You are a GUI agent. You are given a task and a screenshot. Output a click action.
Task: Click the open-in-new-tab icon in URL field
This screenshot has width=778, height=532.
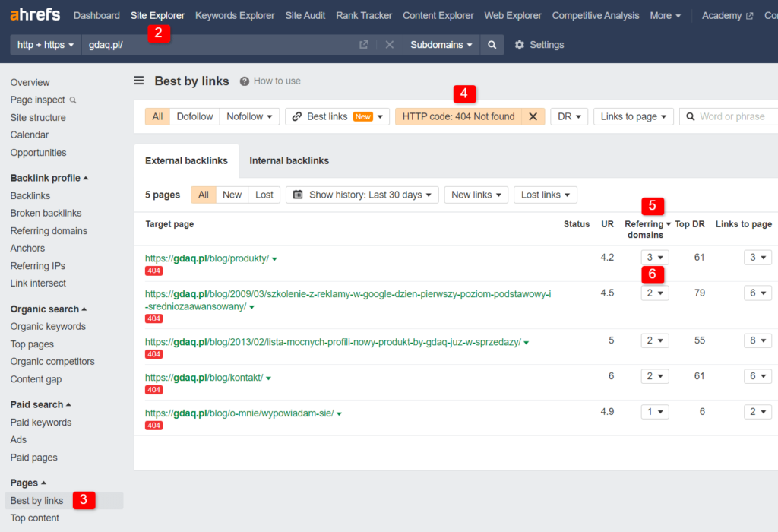click(365, 45)
